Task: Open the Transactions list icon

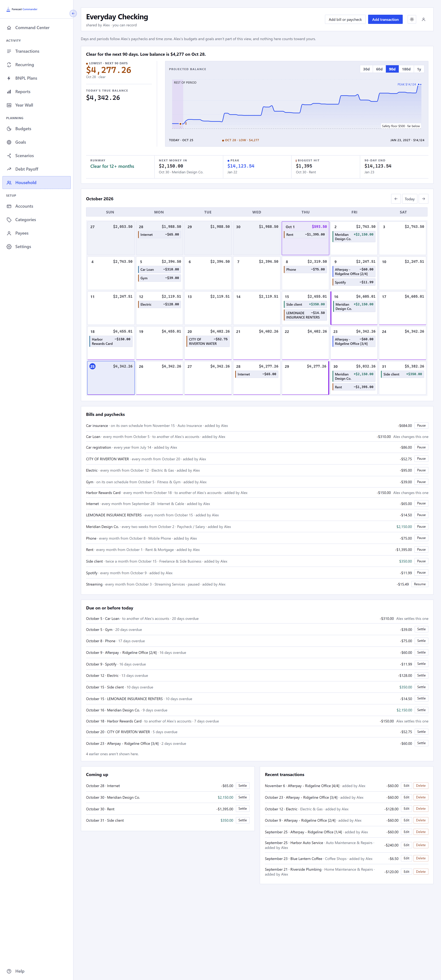Action: pyautogui.click(x=9, y=51)
